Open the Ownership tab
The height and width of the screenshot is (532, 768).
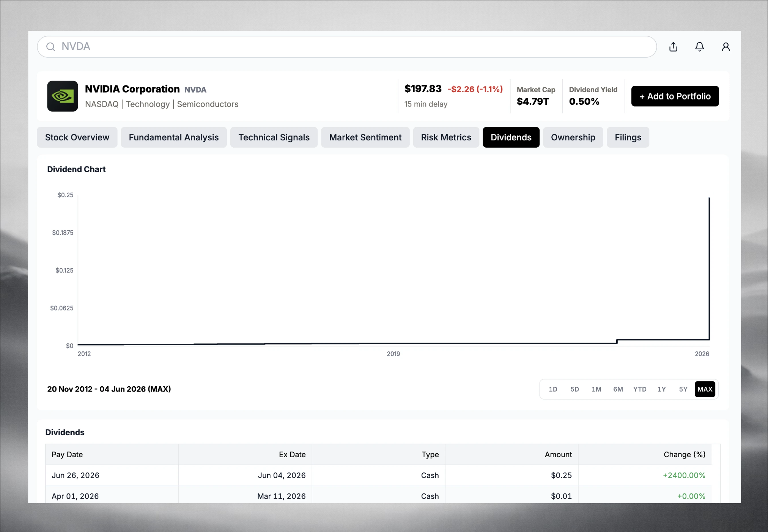point(573,137)
